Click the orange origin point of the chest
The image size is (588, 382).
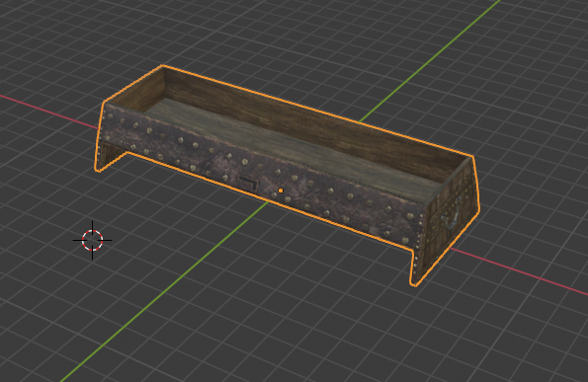(x=280, y=191)
